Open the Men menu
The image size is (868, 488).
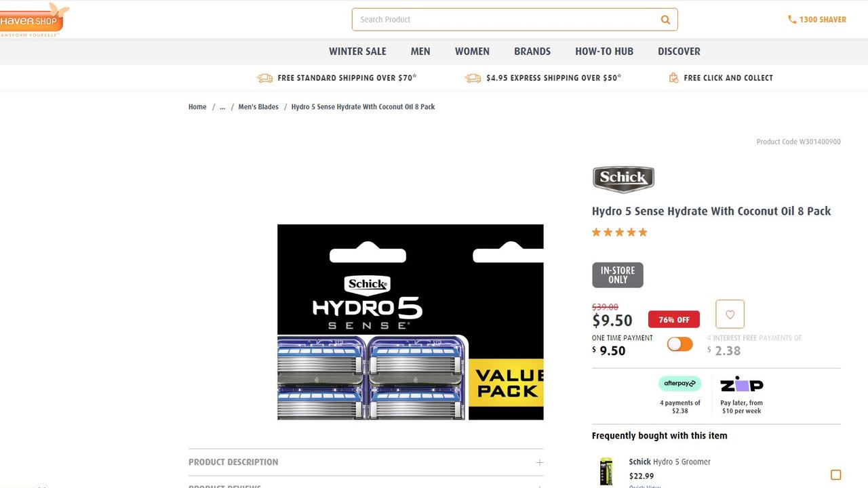(420, 52)
